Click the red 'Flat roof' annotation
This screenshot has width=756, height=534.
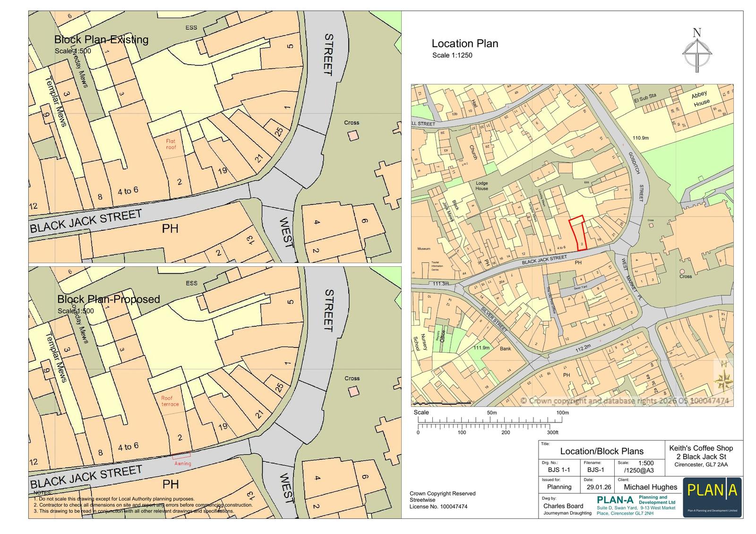pyautogui.click(x=171, y=144)
